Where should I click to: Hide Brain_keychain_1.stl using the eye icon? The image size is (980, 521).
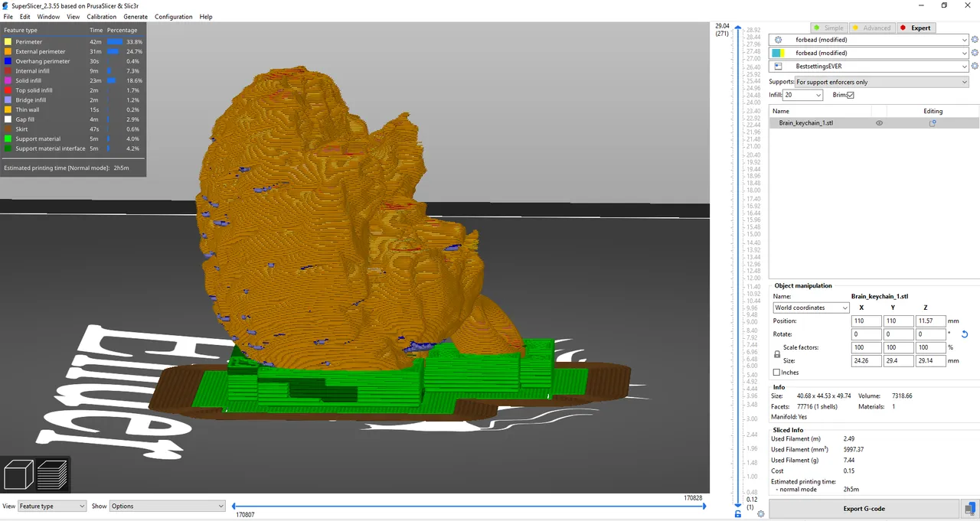click(879, 123)
